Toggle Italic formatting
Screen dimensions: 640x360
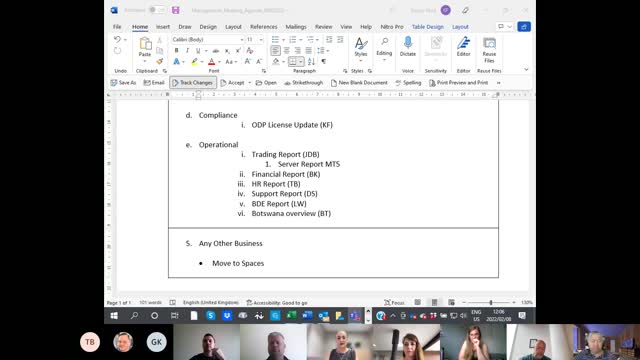[x=187, y=51]
